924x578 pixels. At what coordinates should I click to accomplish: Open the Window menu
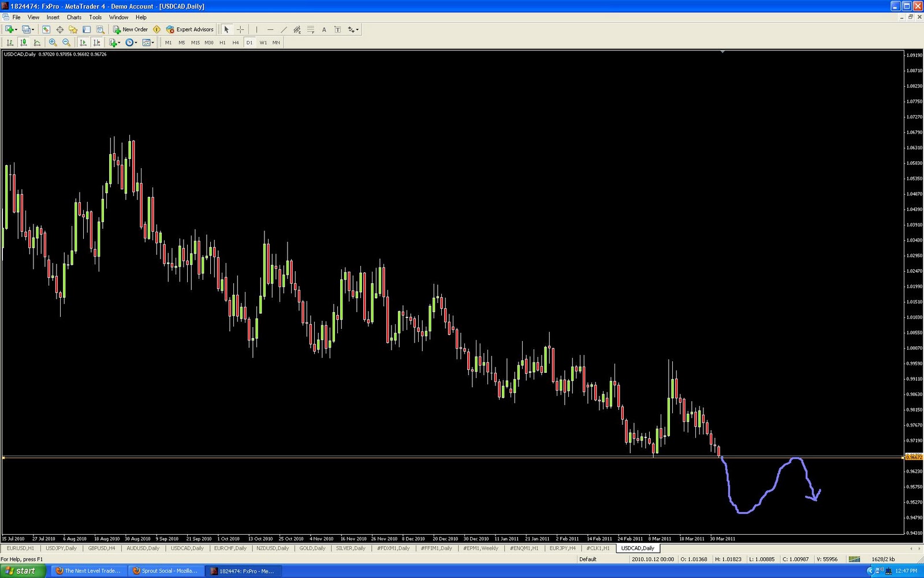(x=119, y=17)
